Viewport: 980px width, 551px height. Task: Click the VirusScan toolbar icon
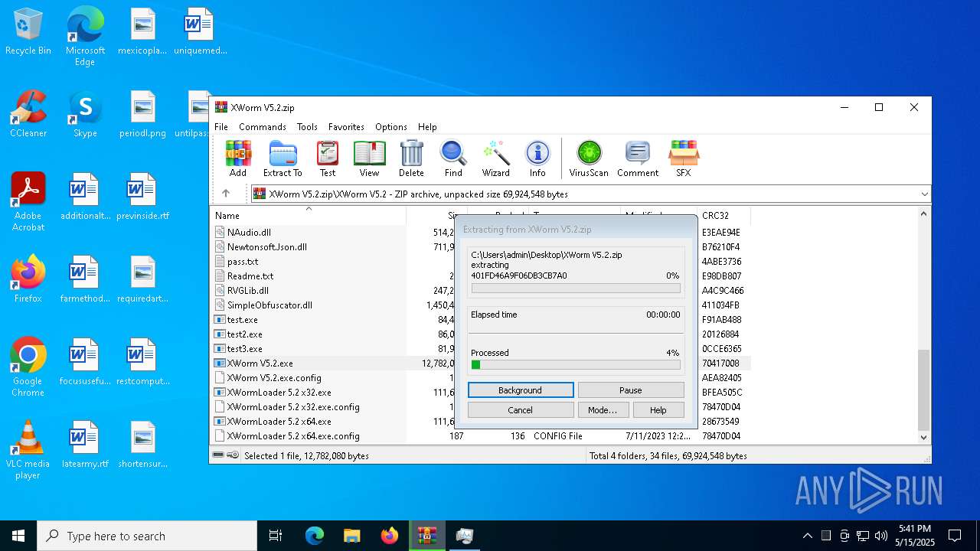[x=589, y=159]
